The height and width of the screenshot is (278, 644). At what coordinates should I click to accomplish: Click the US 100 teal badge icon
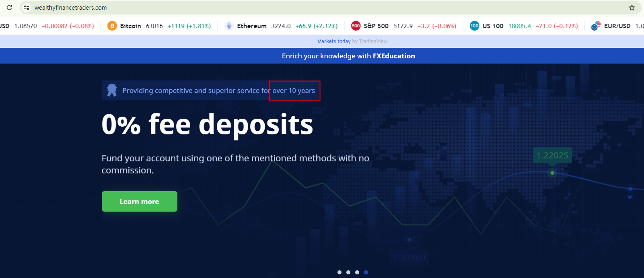(475, 26)
